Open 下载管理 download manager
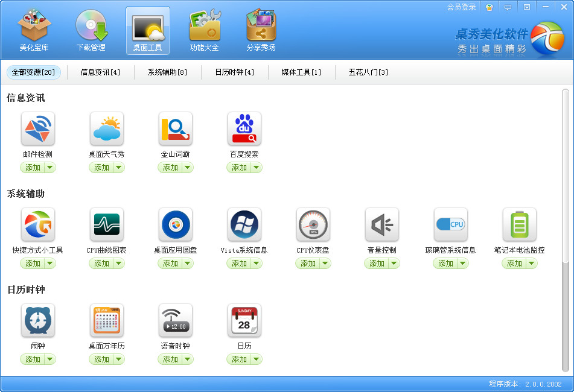The image size is (574, 392). 91,30
